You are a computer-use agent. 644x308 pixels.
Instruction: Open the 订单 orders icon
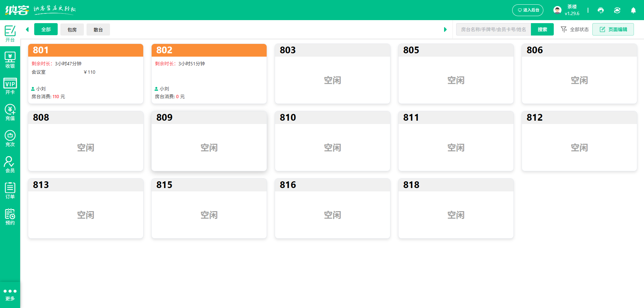(10, 191)
